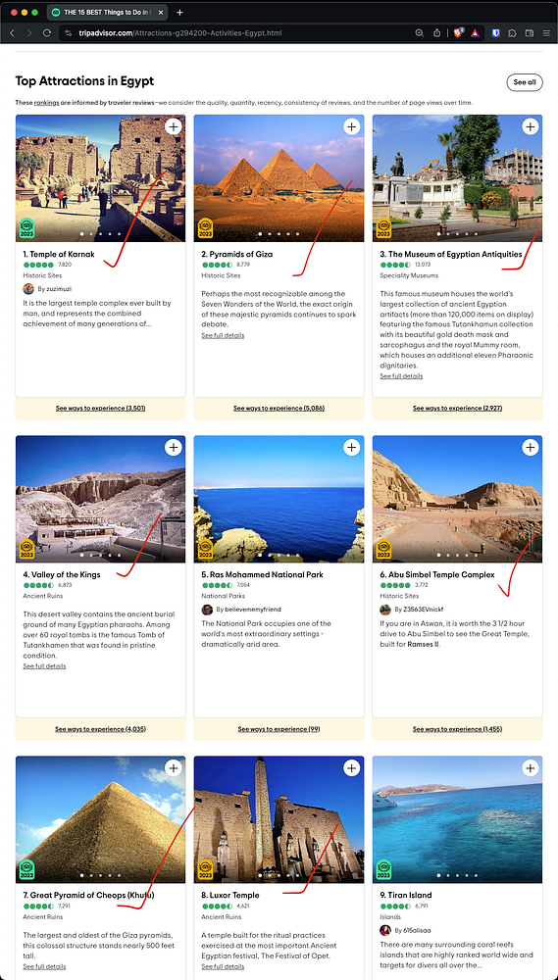
Task: Click the share icon in the address bar
Action: click(x=437, y=33)
